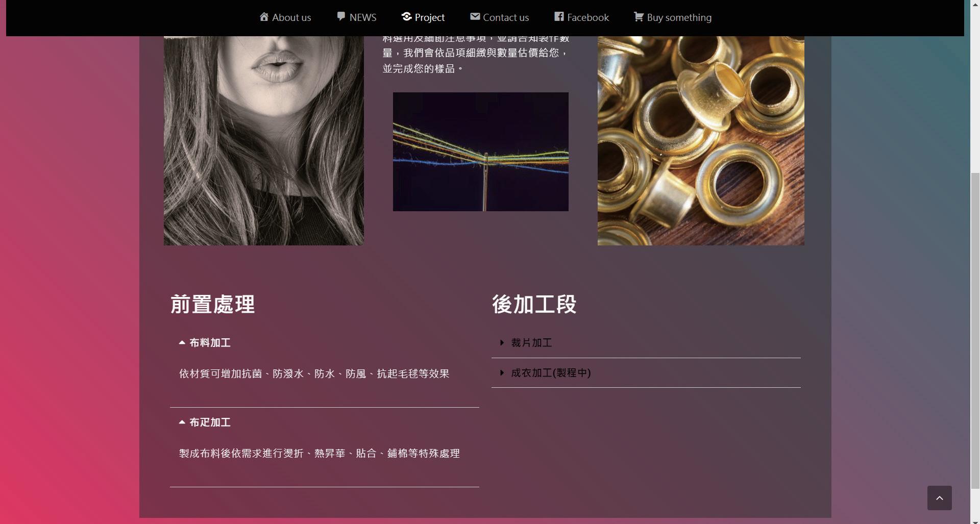Open the Contact us menu item

(500, 17)
